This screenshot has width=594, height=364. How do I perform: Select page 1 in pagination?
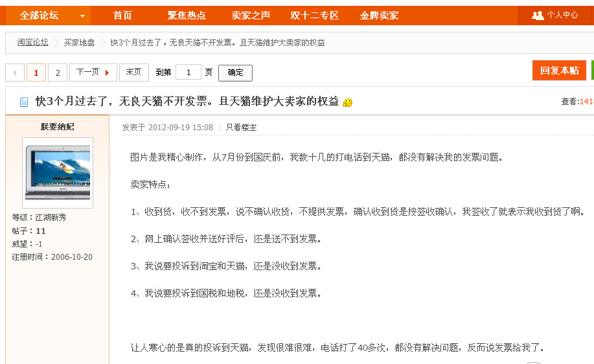(x=36, y=73)
